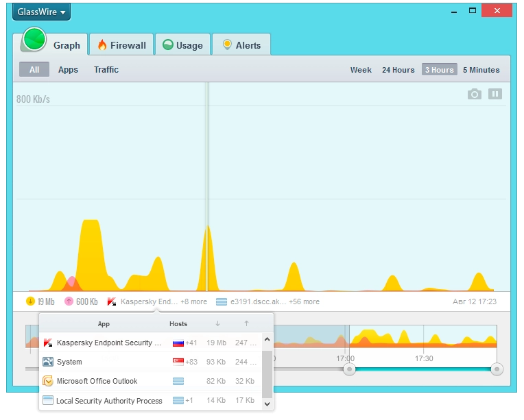Click the 'Kaspersky End...' app label
Image resolution: width=524 pixels, height=420 pixels.
click(x=149, y=301)
